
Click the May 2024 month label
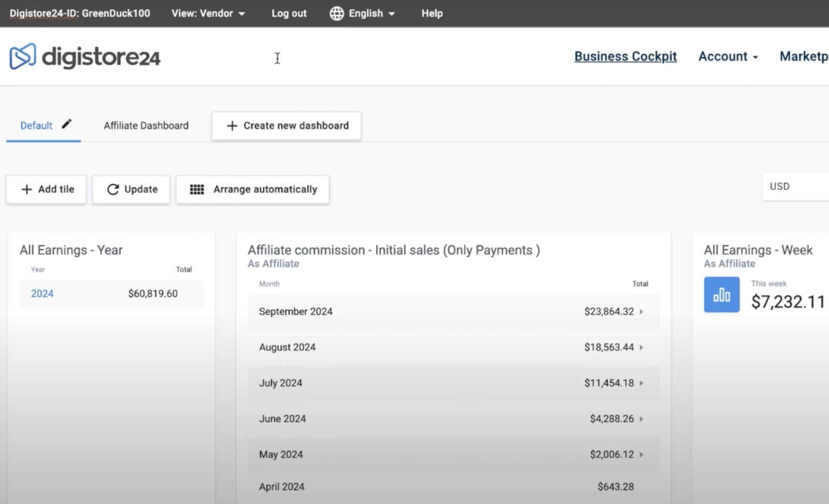tap(281, 455)
